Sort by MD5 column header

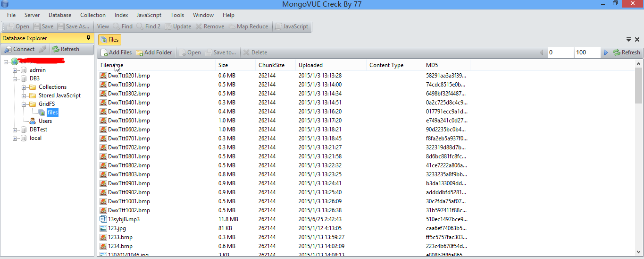tap(446, 65)
